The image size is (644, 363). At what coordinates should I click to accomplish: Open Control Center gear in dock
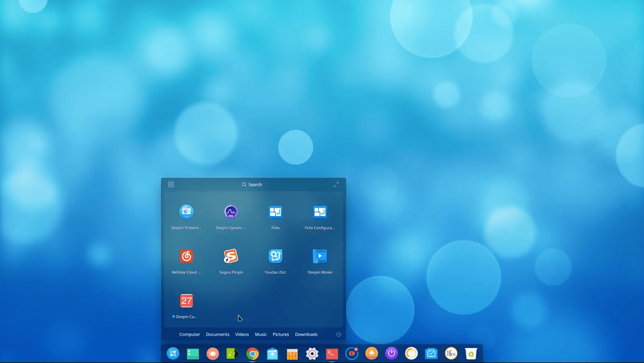point(312,353)
